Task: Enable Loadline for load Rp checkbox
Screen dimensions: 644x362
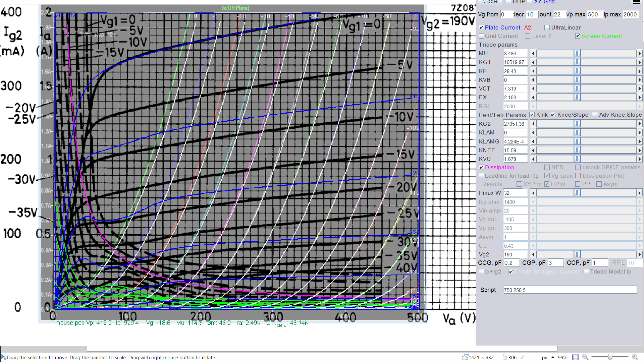Action: 481,176
